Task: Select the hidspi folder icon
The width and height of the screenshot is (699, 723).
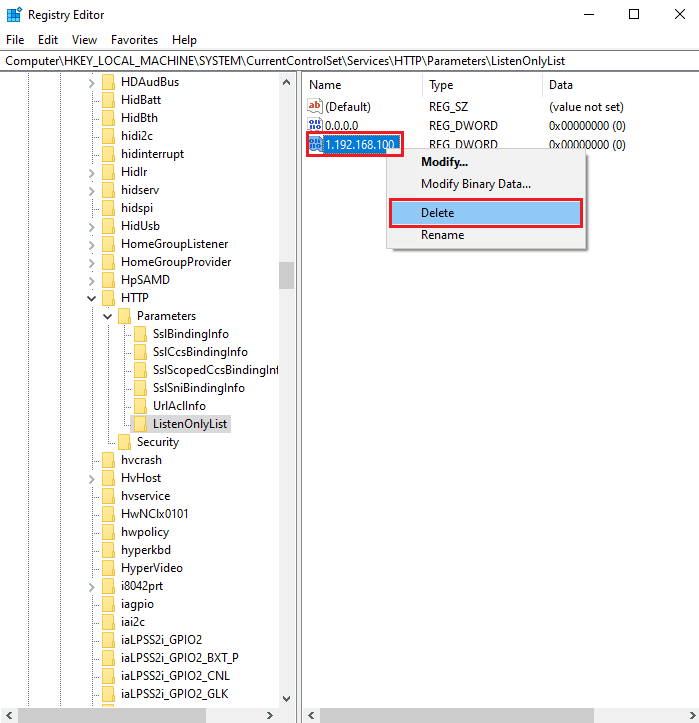Action: click(x=108, y=208)
